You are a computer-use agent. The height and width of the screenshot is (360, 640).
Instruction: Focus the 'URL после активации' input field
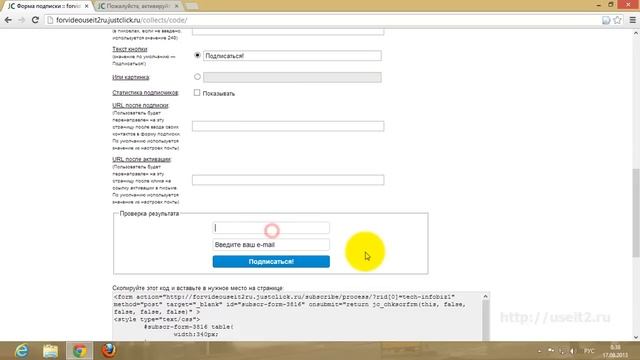coord(288,180)
